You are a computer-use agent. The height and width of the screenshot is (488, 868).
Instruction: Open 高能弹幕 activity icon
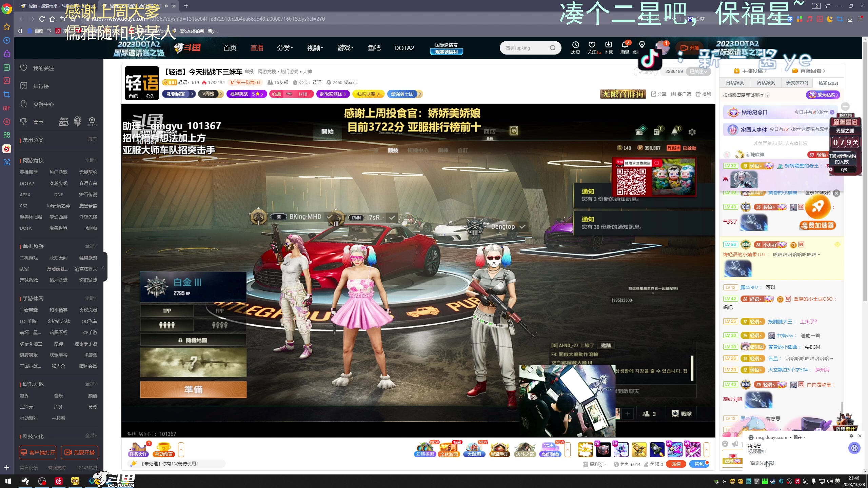coord(550,450)
